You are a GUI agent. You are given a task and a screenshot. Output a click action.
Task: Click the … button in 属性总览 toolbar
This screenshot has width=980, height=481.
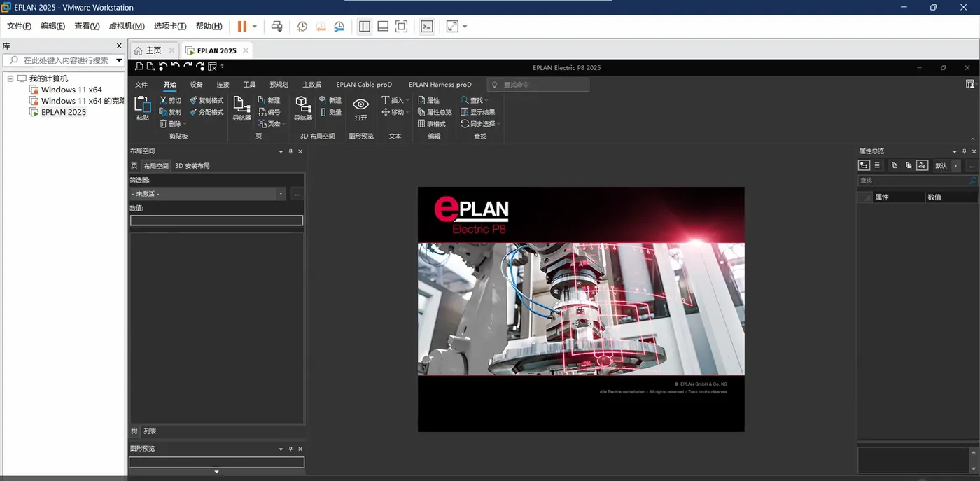click(972, 166)
